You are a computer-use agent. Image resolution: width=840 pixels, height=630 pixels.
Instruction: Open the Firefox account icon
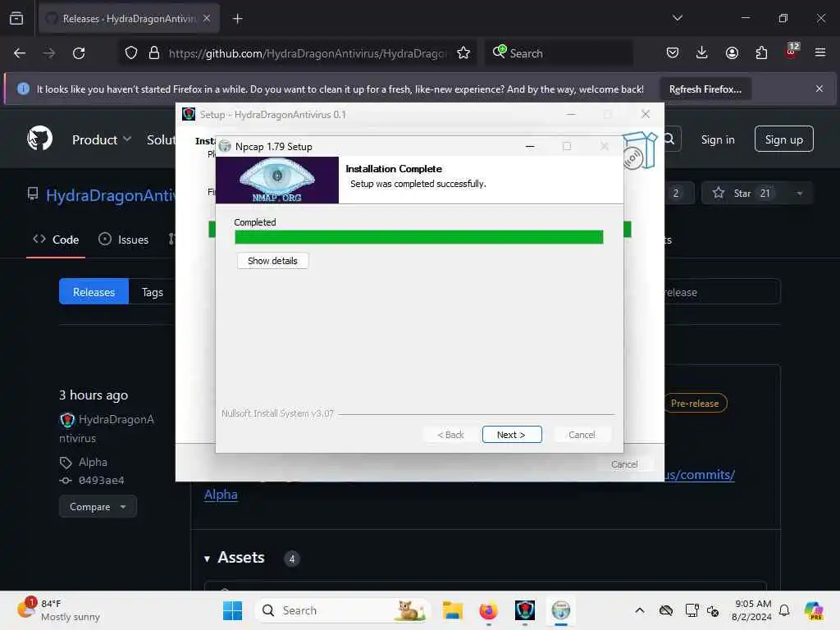[x=732, y=53]
